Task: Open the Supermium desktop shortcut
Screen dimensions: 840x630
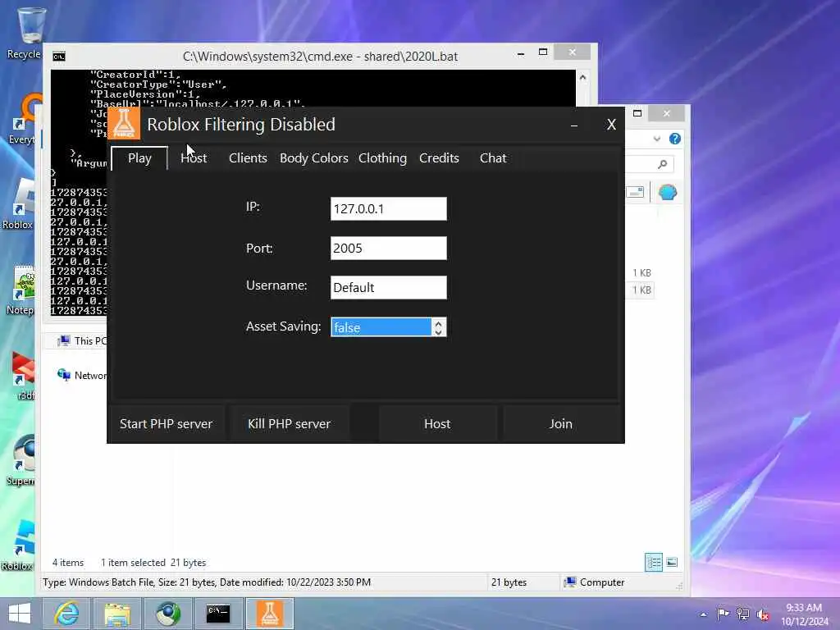Action: click(22, 461)
